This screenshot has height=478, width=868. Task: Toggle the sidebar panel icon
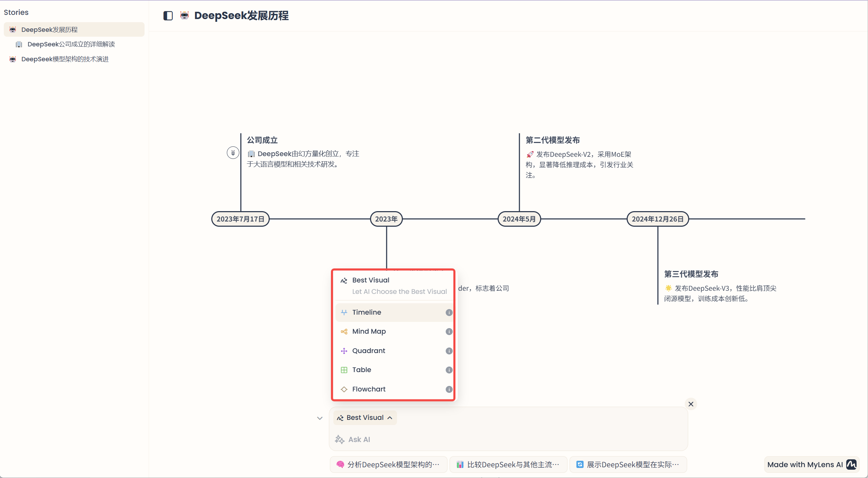pyautogui.click(x=168, y=16)
